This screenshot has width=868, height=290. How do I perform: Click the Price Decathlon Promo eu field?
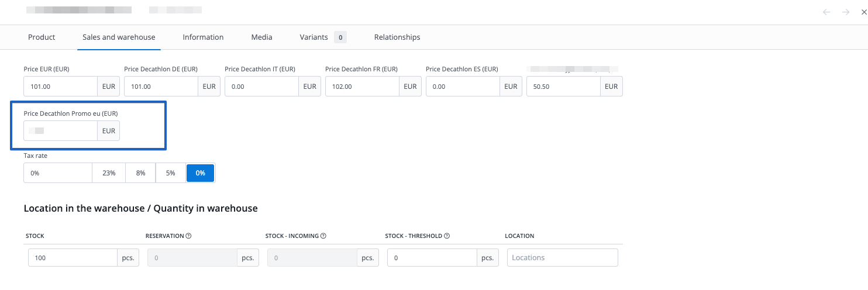point(61,131)
